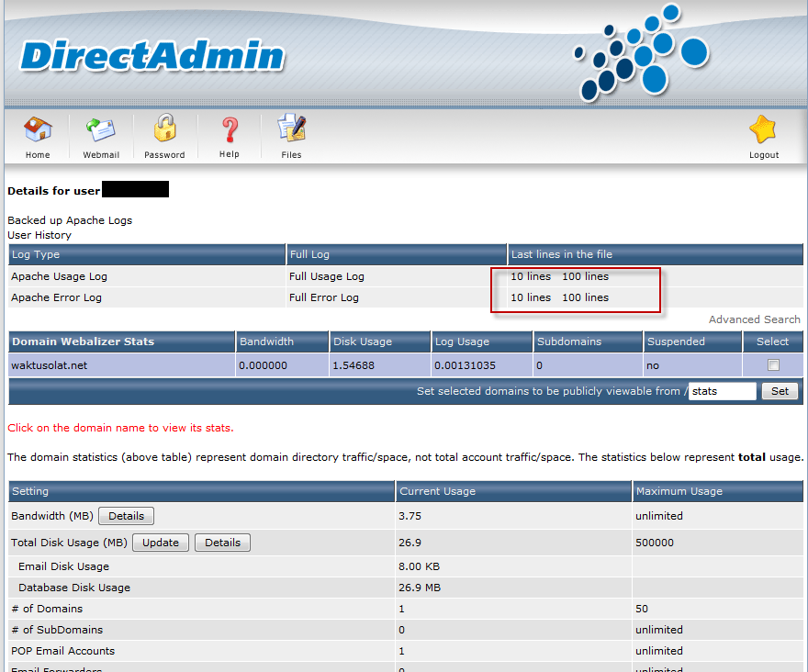This screenshot has height=672, width=808.
Task: Open the Webmail envelope icon
Action: [101, 129]
